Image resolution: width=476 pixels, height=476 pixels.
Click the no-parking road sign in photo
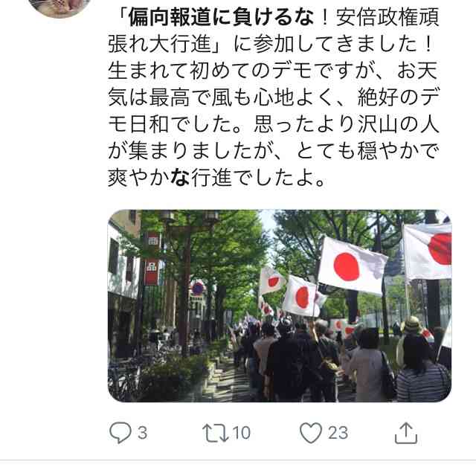(x=198, y=288)
